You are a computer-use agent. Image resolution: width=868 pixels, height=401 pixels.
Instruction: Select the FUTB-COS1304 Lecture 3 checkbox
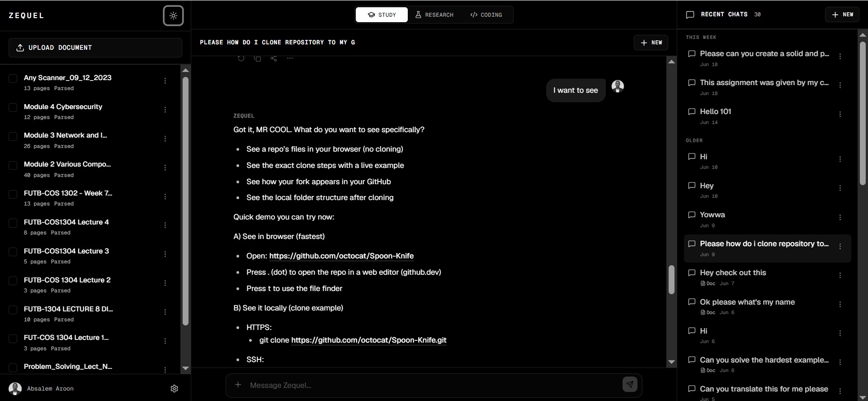coord(13,252)
